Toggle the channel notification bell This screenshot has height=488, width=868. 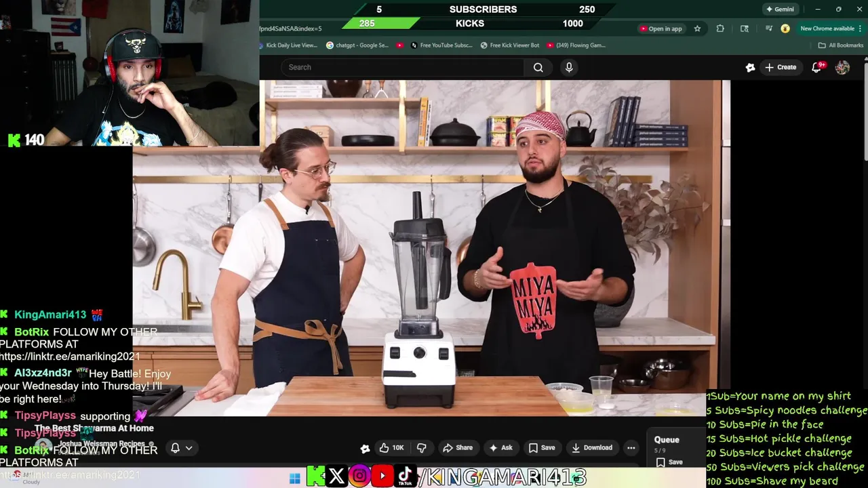tap(175, 448)
